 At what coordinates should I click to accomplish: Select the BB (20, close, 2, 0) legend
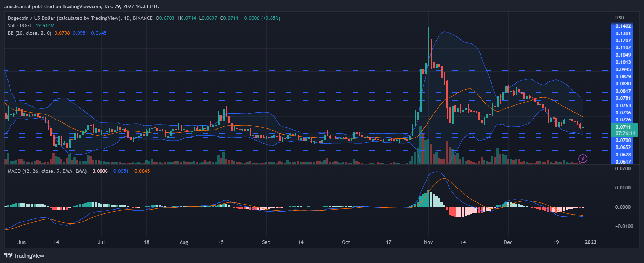tap(29, 33)
